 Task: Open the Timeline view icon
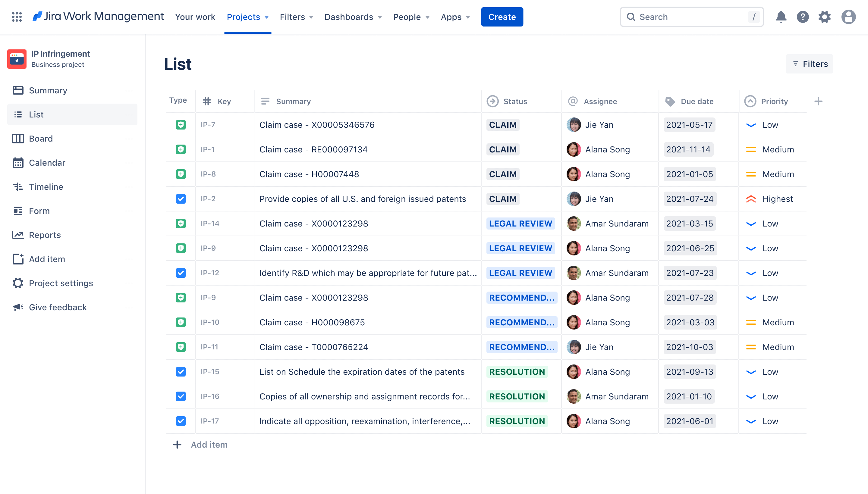(x=17, y=186)
